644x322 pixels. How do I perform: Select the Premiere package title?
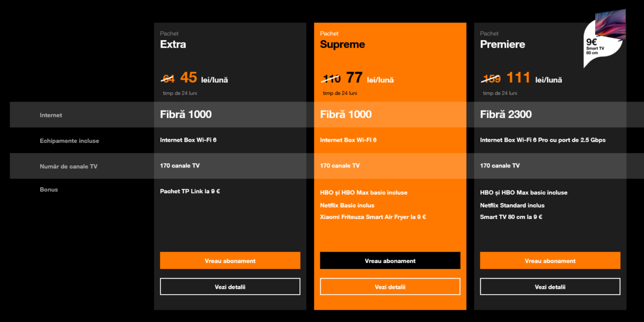[502, 45]
